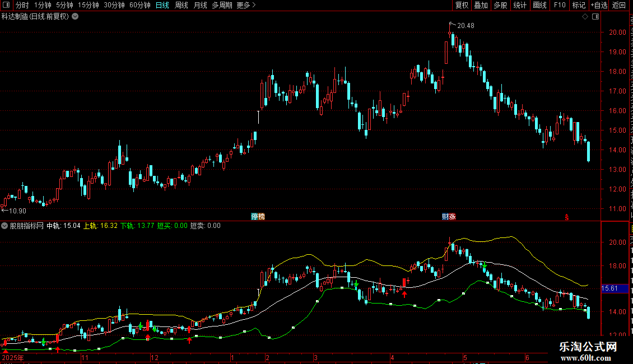The width and height of the screenshot is (633, 364).
Task: Switch to 分时 intraday chart
Action: tap(22, 5)
